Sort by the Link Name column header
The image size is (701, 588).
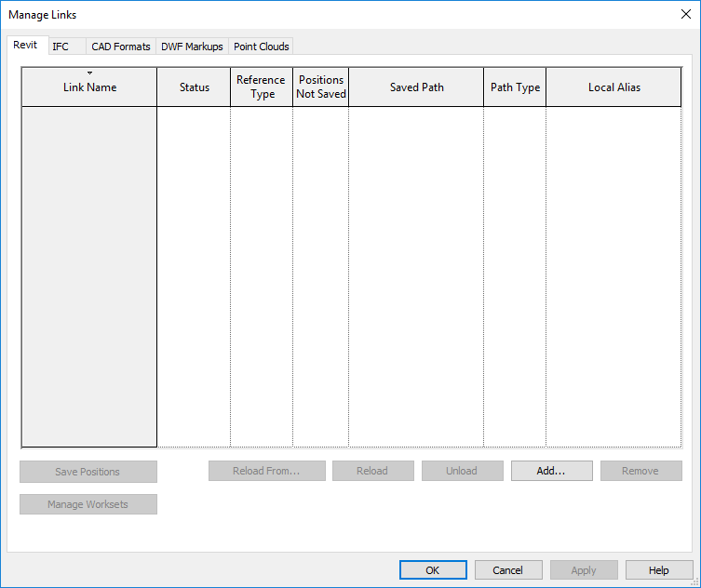tap(89, 87)
